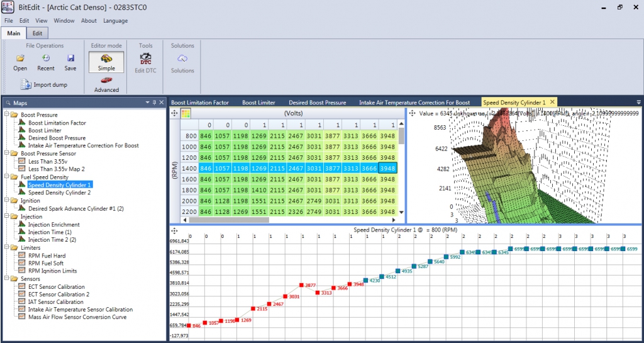Click the highlighted 3948 cell in row 1400
Viewport: 644px width, 343px height.
click(388, 168)
